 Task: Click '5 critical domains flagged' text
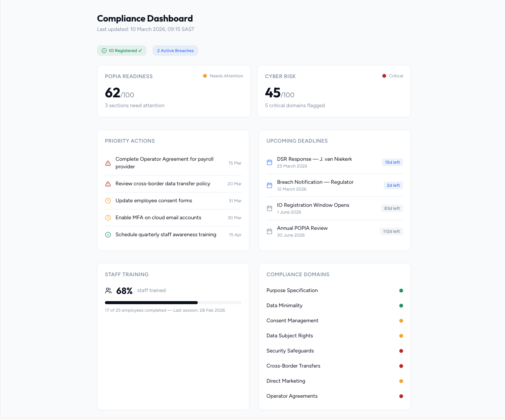[x=295, y=106]
